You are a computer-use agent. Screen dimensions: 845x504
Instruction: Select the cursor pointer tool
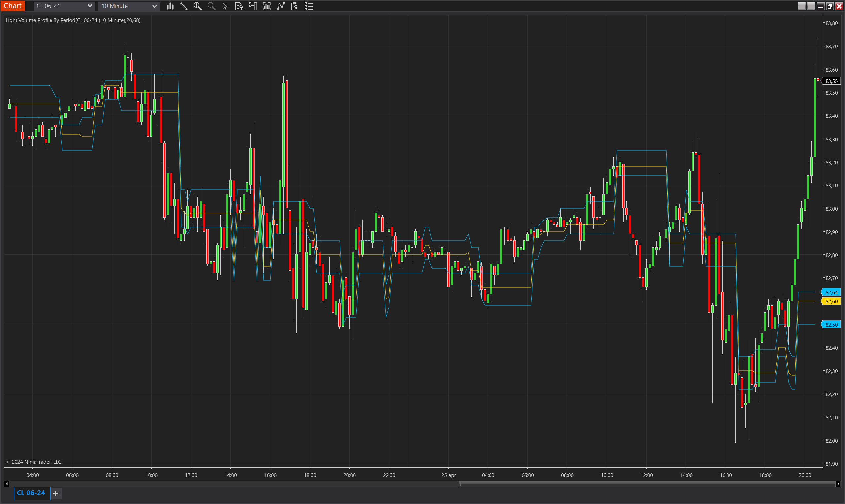point(225,6)
